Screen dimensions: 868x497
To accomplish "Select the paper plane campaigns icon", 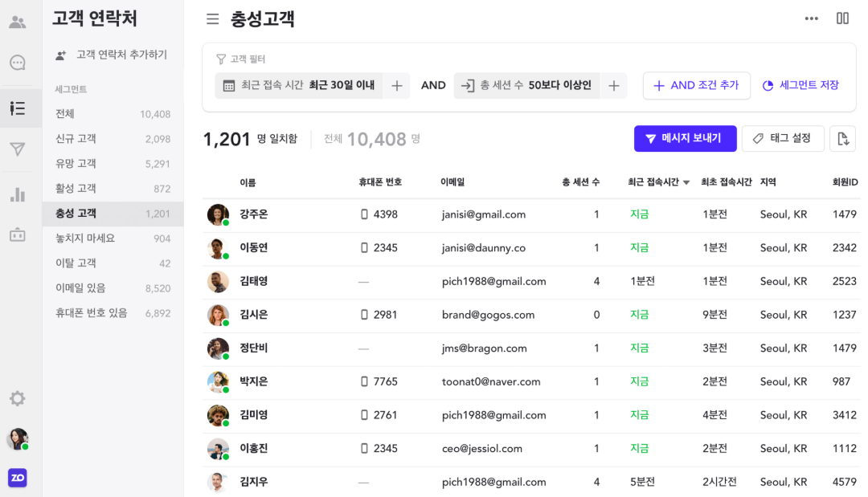I will point(18,149).
